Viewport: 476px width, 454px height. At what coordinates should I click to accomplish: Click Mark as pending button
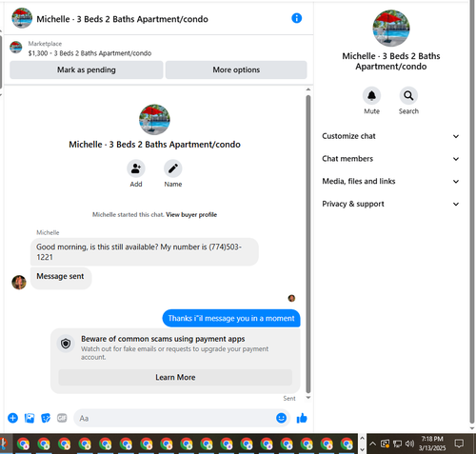coord(87,69)
